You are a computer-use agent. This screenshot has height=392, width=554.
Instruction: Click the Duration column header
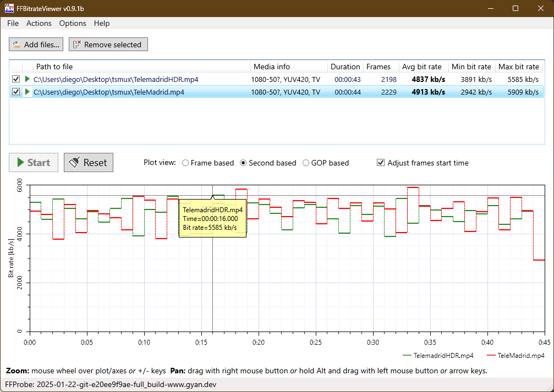pyautogui.click(x=345, y=67)
